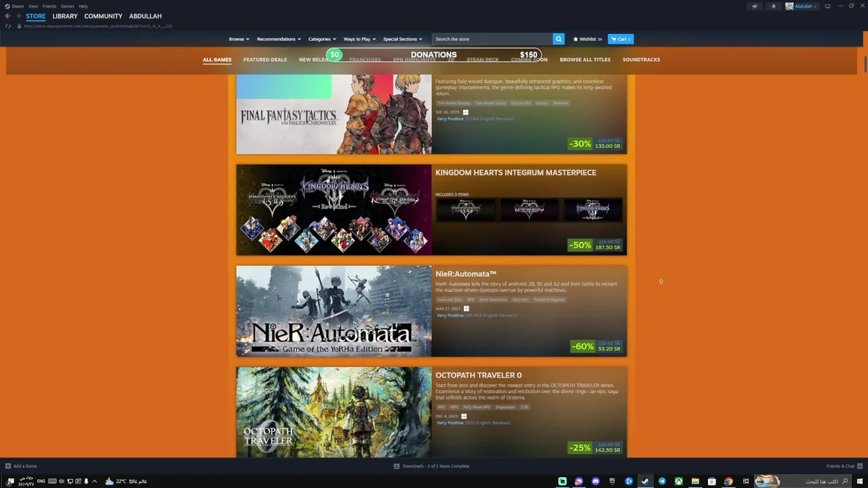This screenshot has height=488, width=868.
Task: Click the Final Fantasy Tactics -30% price
Action: (x=595, y=144)
